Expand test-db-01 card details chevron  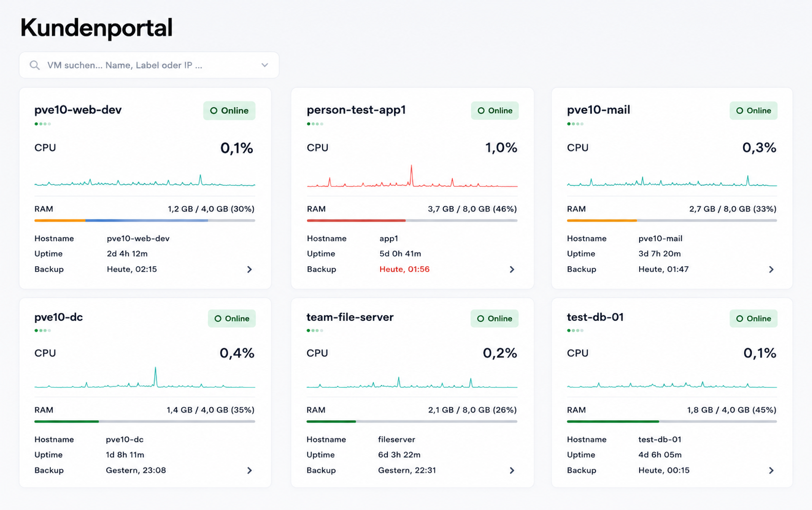coord(771,470)
